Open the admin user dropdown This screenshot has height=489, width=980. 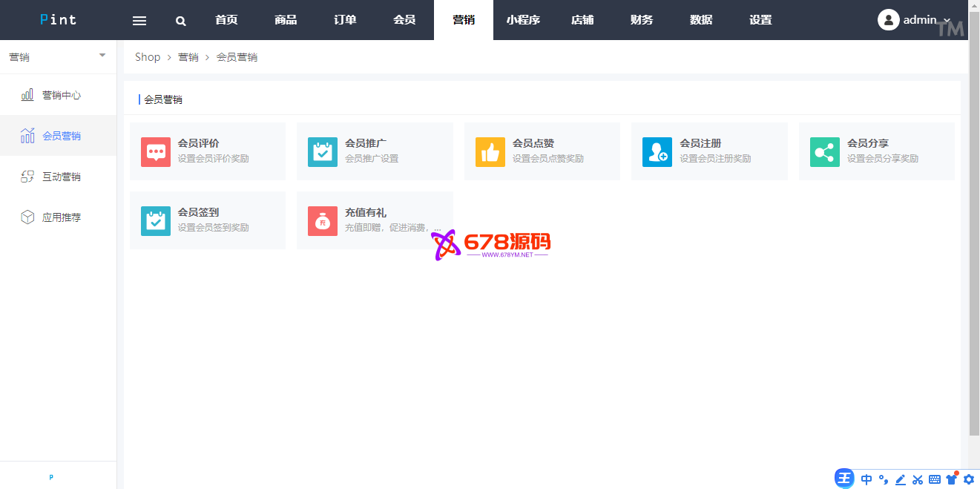click(914, 20)
